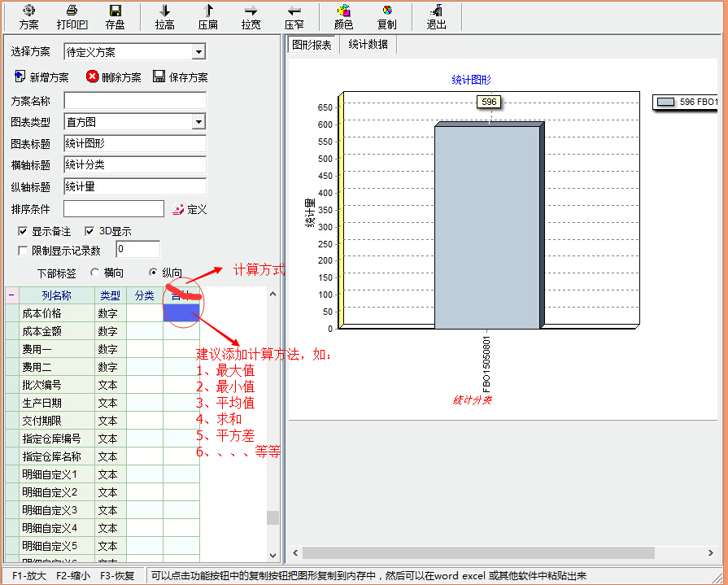Open the 颜色 color tool
This screenshot has height=585, width=728.
click(343, 11)
